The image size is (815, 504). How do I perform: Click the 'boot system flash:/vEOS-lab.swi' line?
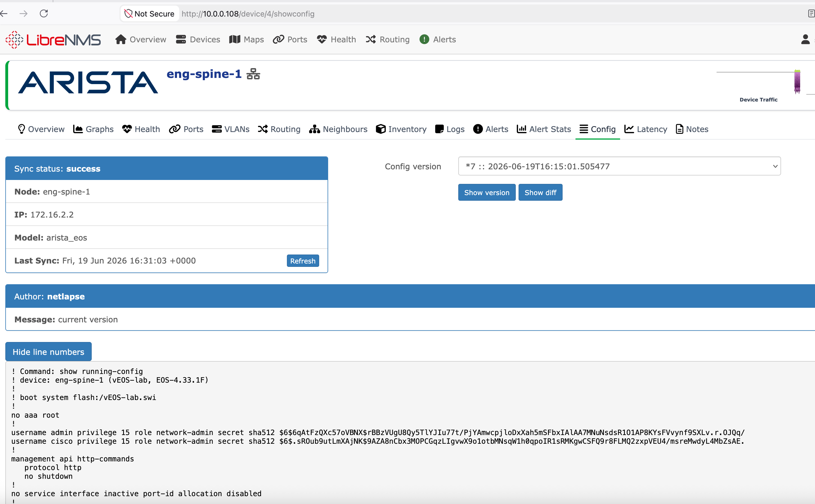[84, 397]
